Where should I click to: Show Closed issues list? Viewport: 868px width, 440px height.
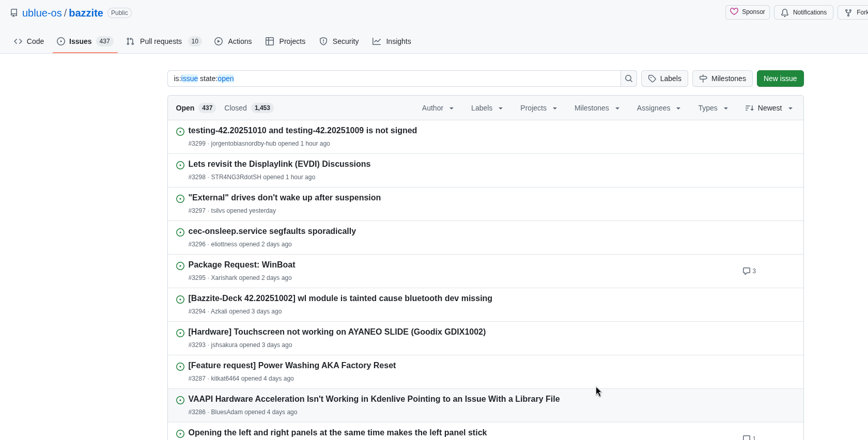click(249, 108)
